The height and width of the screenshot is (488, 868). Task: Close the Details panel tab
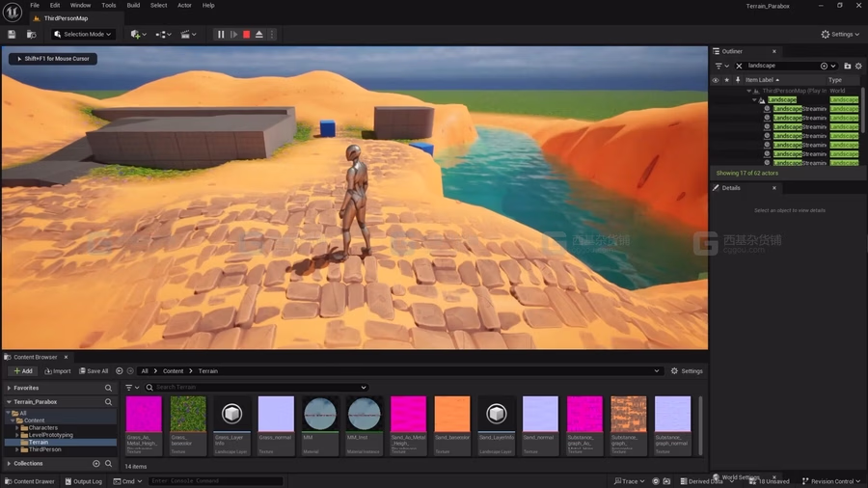(x=773, y=188)
